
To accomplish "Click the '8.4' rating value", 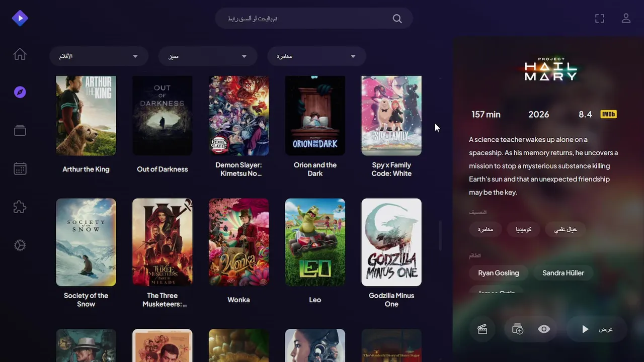I will click(x=585, y=115).
